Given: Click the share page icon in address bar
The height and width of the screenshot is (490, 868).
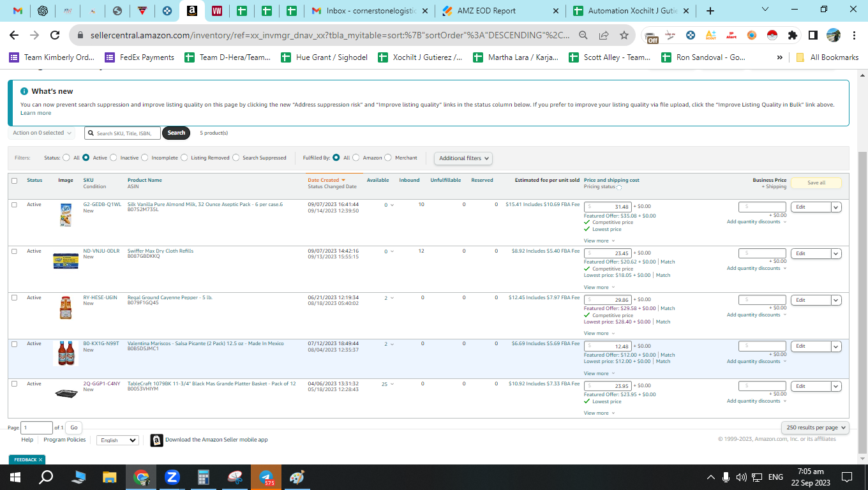Looking at the screenshot, I should coord(604,36).
